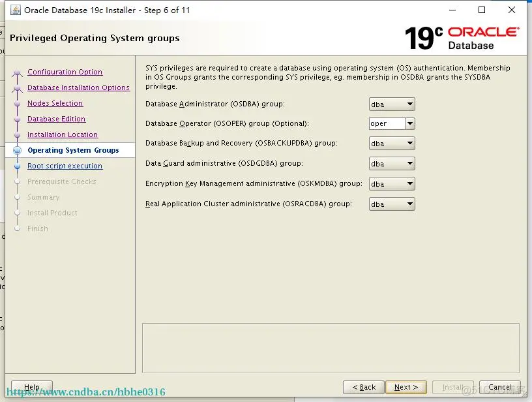Open the OSBACKUPDBA group dropdown
Screen dimensions: 532x402
[392, 144]
